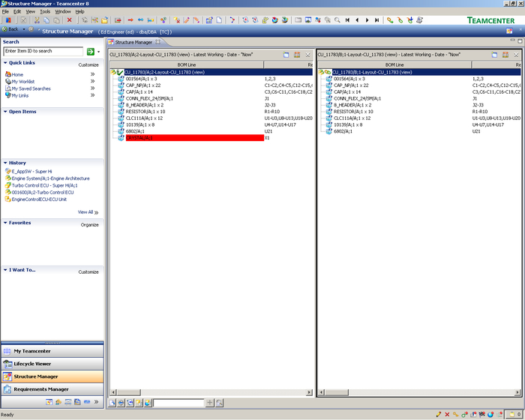Select CLC111A/A;1 x 12 in right pane
This screenshot has width=525, height=420.
pyautogui.click(x=352, y=118)
